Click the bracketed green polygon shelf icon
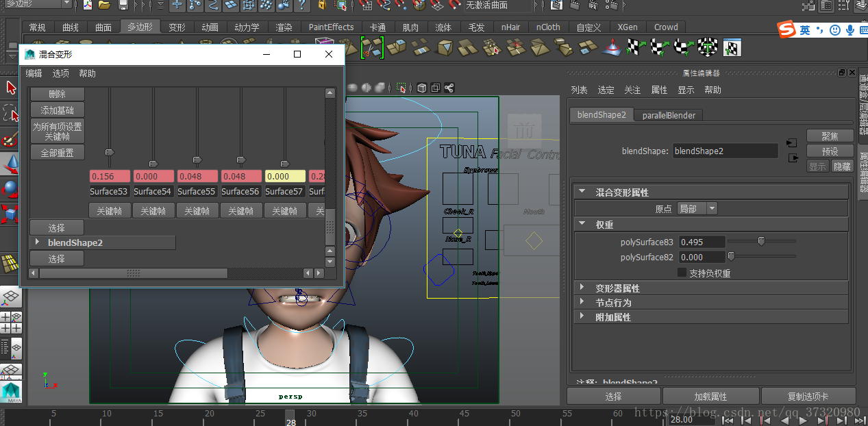 click(372, 48)
